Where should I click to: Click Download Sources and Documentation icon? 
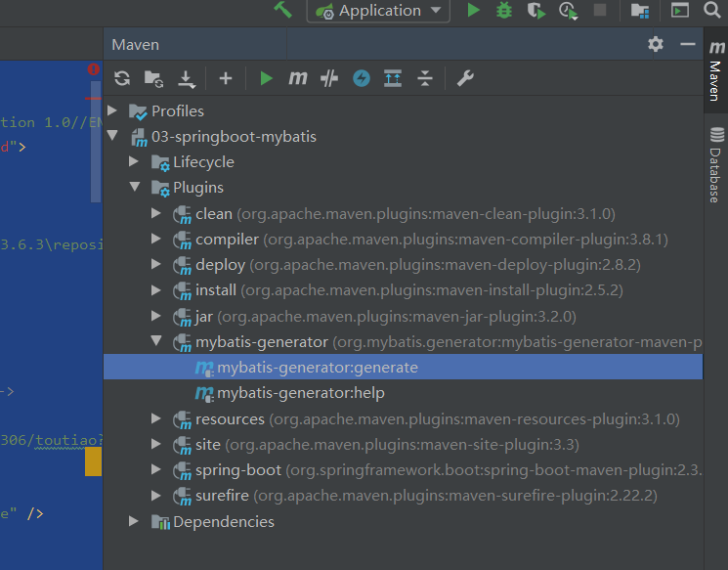187,79
